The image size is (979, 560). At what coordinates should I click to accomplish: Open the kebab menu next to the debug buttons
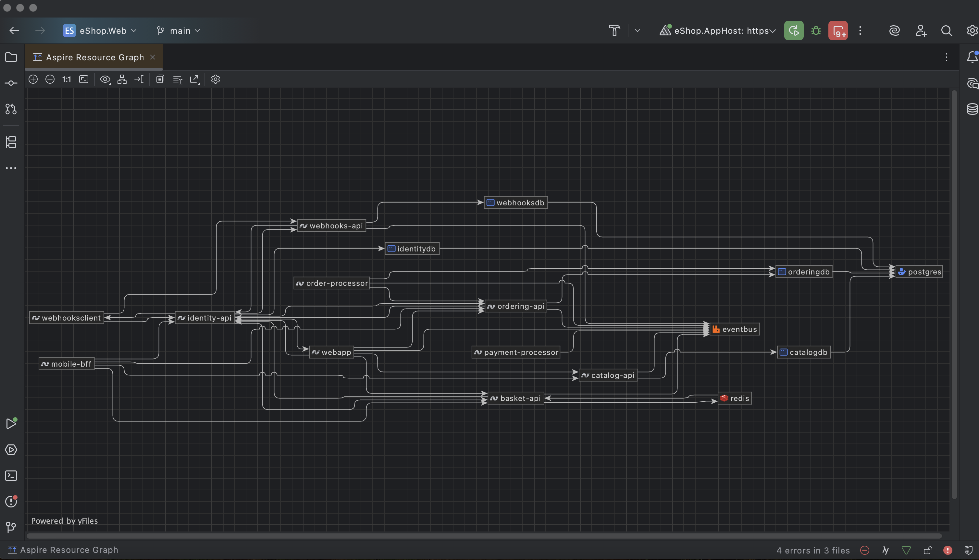tap(860, 30)
